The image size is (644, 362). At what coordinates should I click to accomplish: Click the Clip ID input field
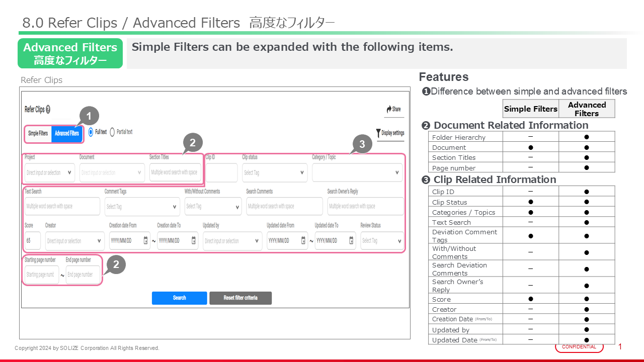(x=221, y=172)
